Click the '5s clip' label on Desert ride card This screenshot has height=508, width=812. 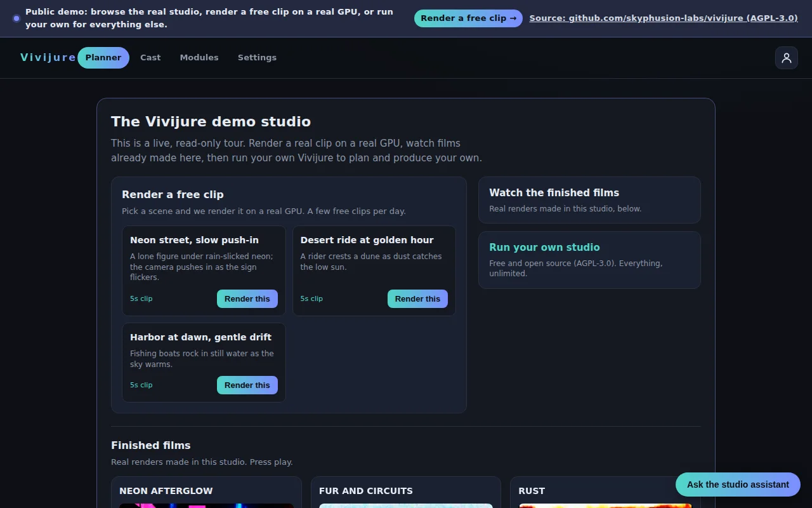[x=311, y=298]
